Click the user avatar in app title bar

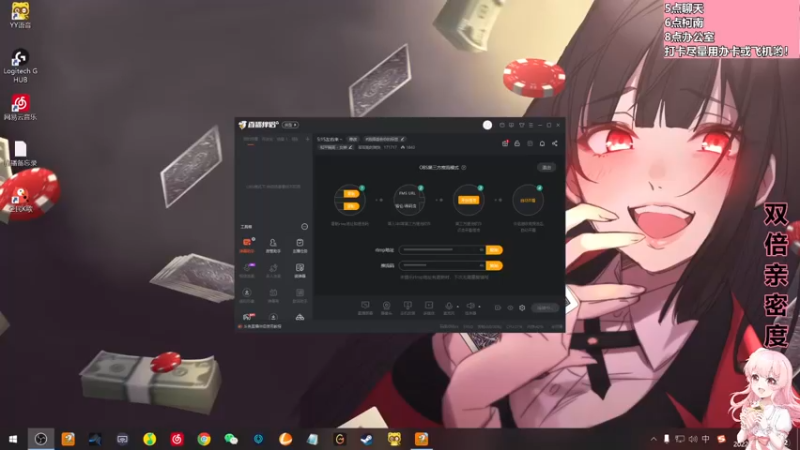[487, 125]
